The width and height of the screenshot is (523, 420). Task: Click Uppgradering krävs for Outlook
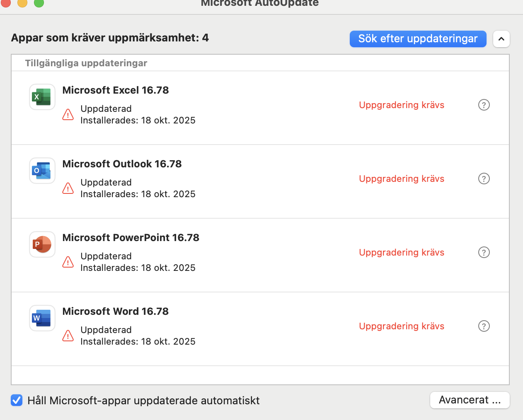click(x=402, y=179)
